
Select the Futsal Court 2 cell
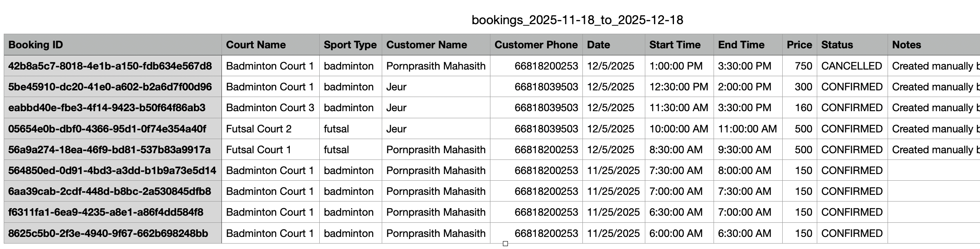click(x=270, y=129)
